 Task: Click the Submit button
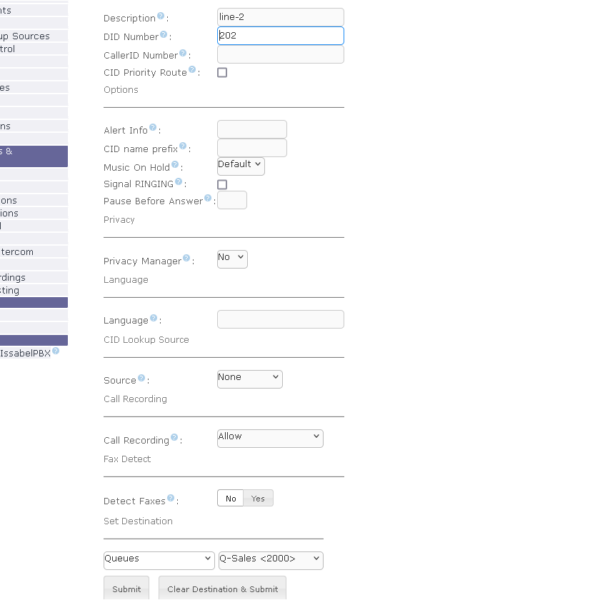coord(126,589)
